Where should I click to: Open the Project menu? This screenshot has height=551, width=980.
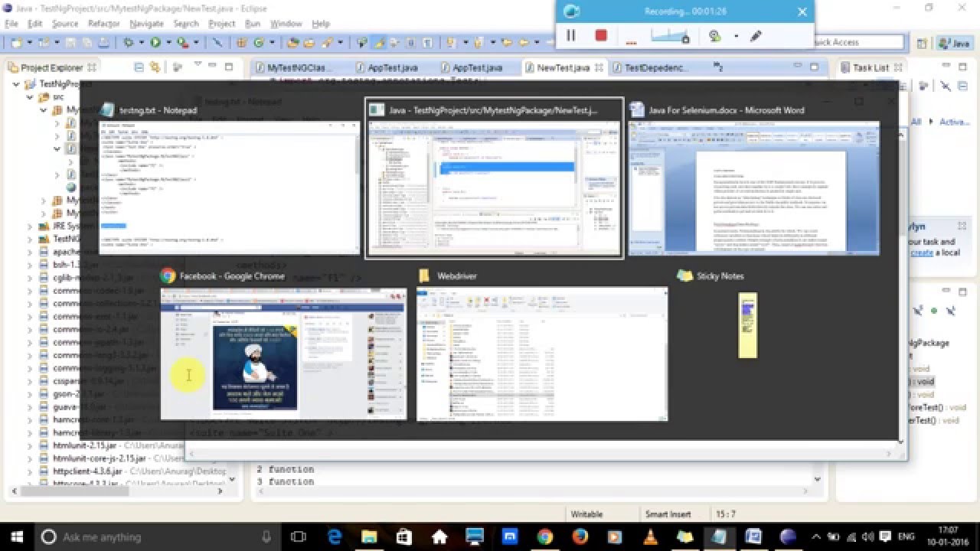point(222,24)
